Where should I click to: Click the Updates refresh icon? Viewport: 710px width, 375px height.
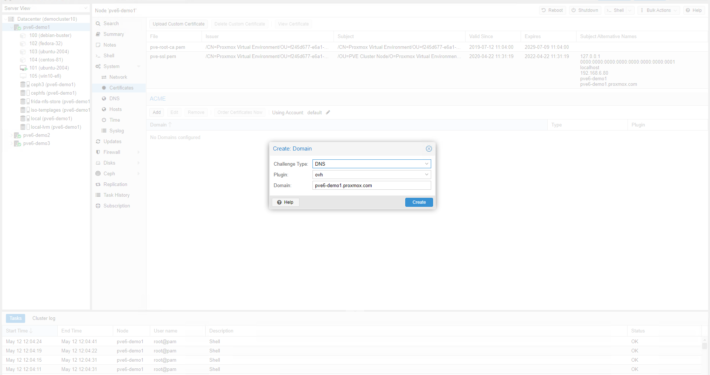(98, 141)
